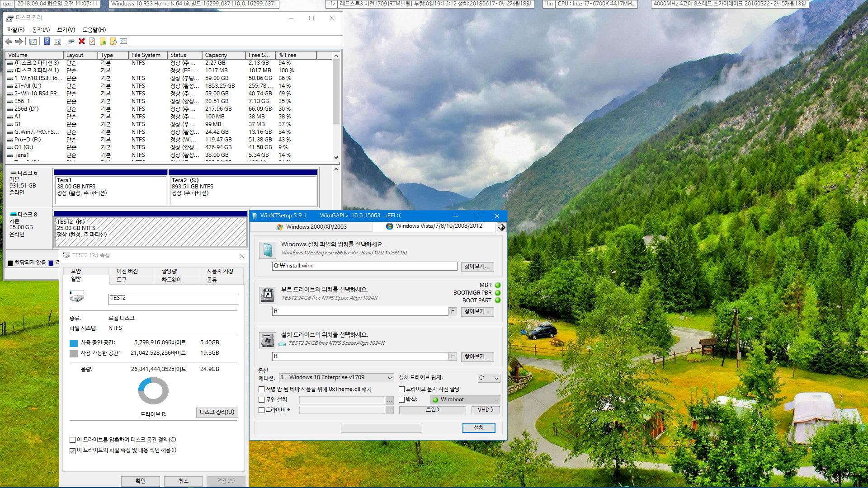This screenshot has height=488, width=868.
Task: Open the edition dropdown Windows 10 Enterprise v1709
Action: [336, 378]
